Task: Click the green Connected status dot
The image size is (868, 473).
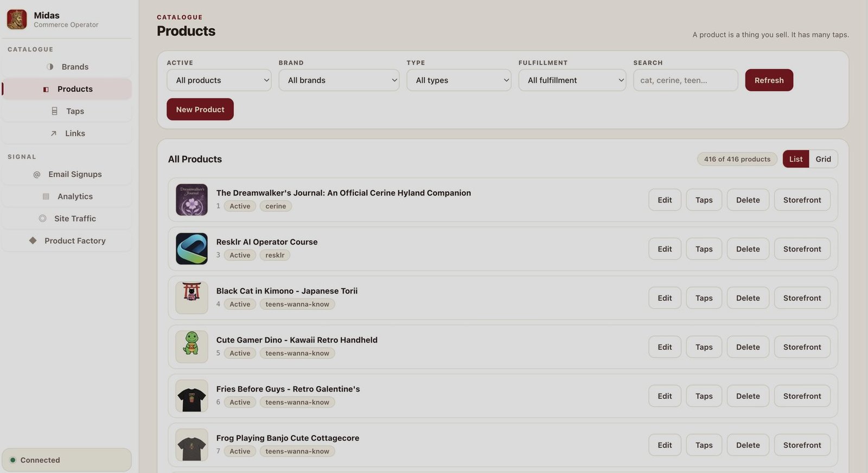Action: 13,460
